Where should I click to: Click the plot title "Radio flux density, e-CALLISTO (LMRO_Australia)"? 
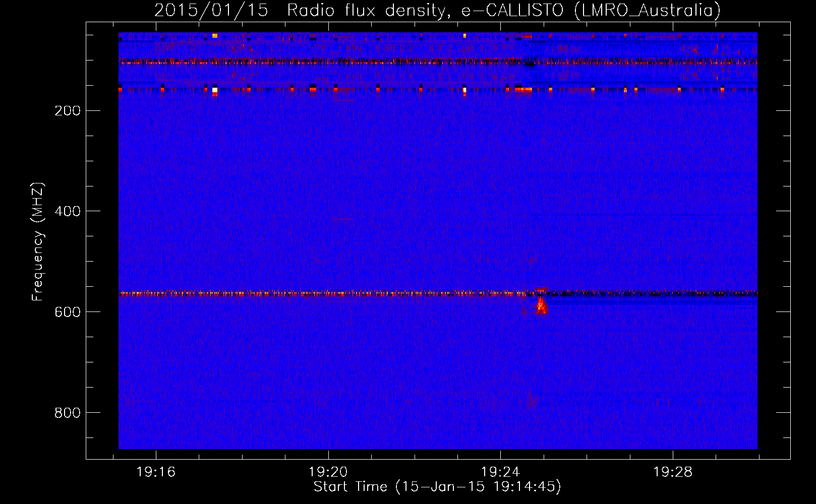click(504, 11)
